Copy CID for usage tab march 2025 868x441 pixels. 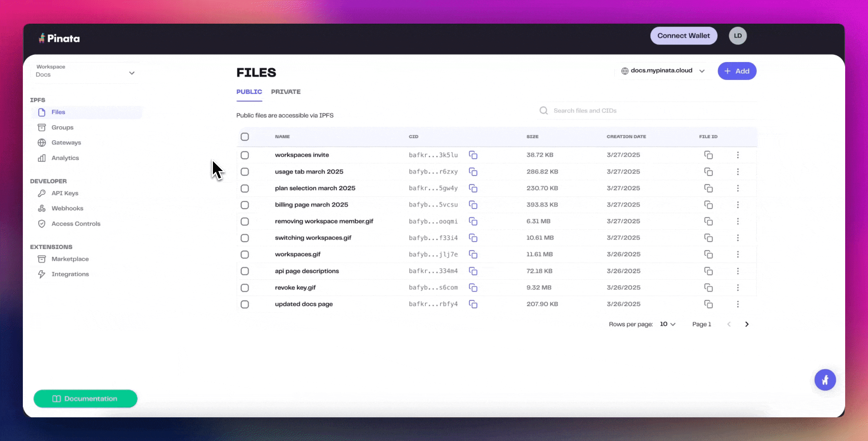tap(473, 172)
